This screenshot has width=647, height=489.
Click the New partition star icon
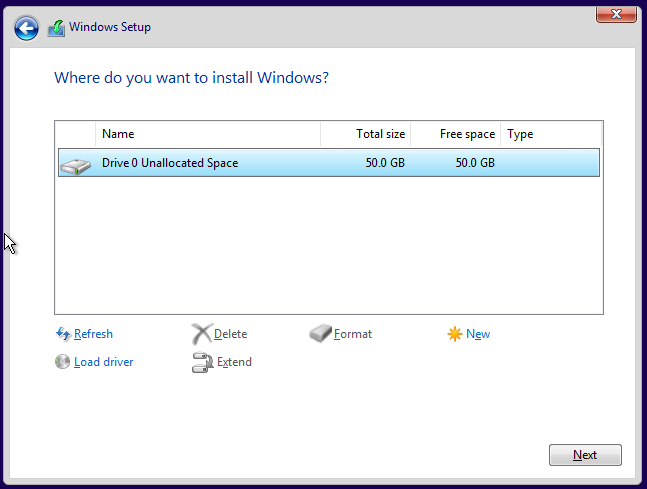(x=455, y=333)
